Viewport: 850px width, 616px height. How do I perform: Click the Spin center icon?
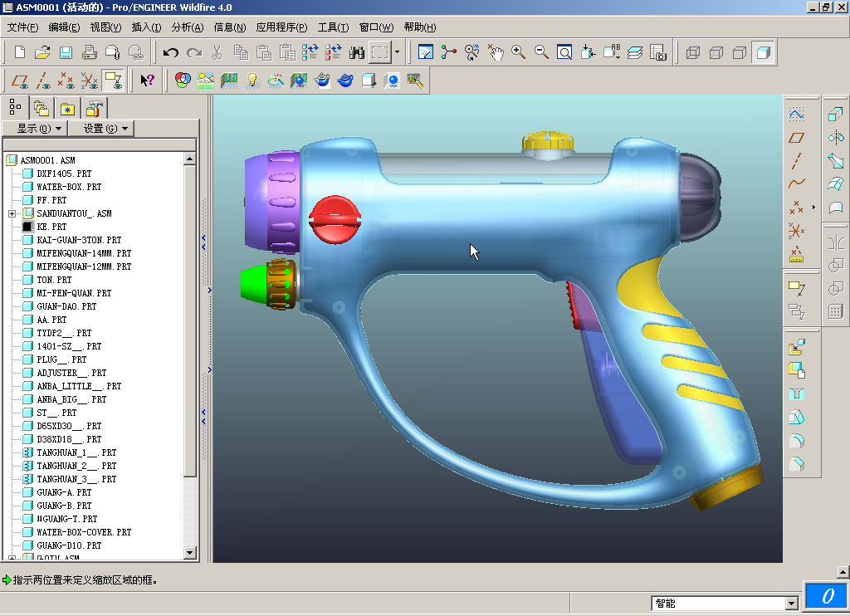tap(448, 52)
